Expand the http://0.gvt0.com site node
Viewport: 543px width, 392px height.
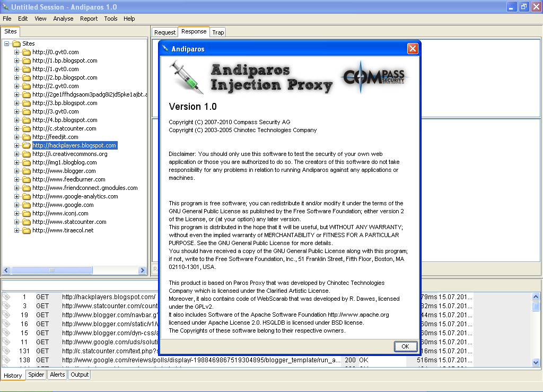click(17, 52)
